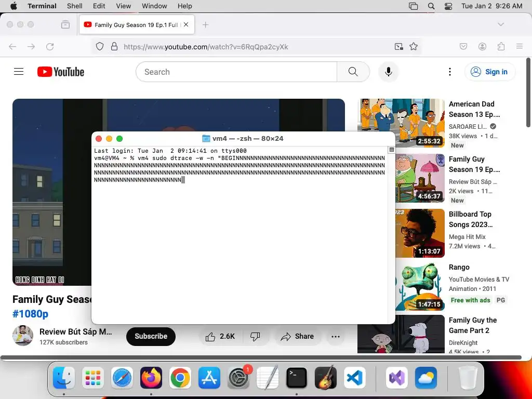Open the Firefox account icon
The height and width of the screenshot is (399, 532).
(x=482, y=46)
